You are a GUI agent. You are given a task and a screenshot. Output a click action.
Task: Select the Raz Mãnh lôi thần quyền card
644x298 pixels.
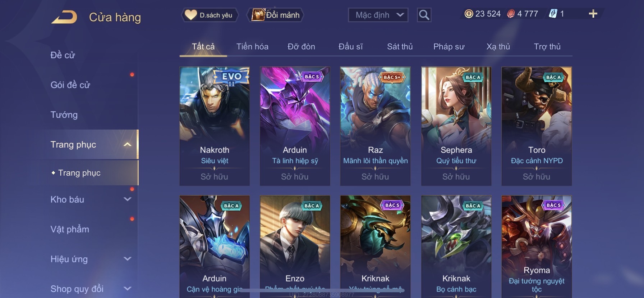point(375,126)
